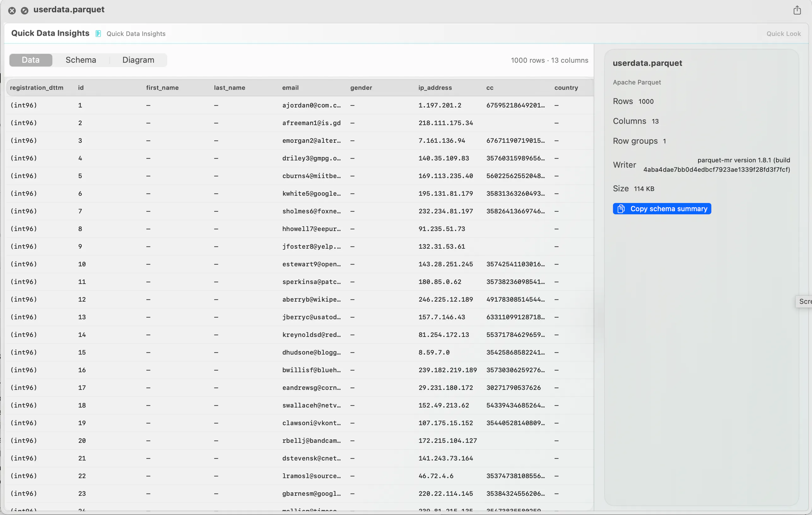
Task: Select the email cell afreeman1@is.gd
Action: (x=312, y=123)
